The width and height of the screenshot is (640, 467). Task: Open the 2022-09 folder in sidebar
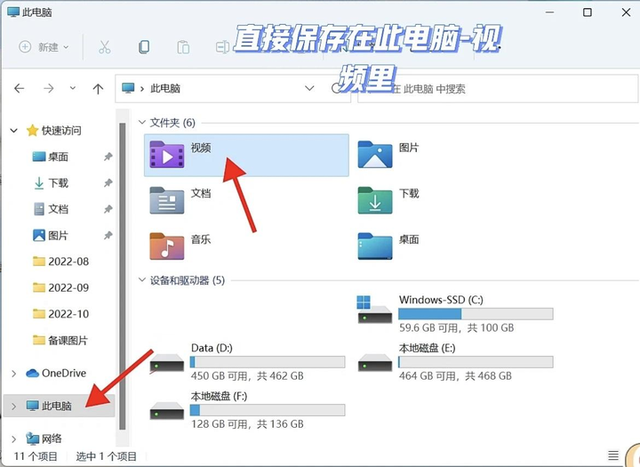pos(61,288)
